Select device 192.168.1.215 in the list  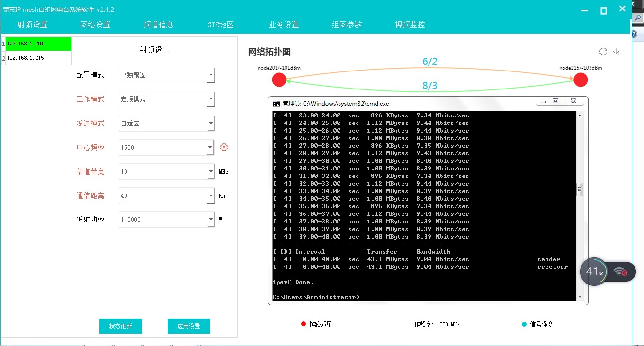pyautogui.click(x=38, y=58)
